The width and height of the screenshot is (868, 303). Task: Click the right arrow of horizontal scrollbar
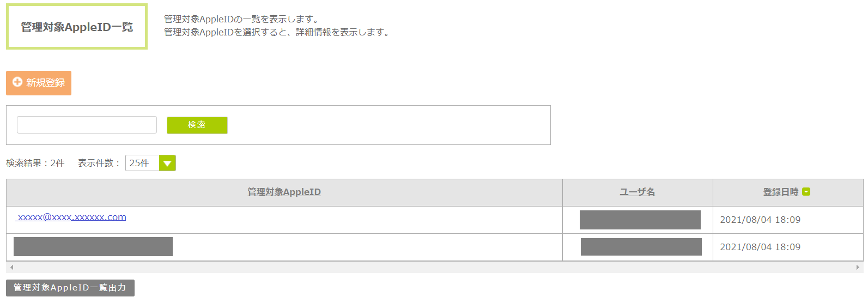858,268
